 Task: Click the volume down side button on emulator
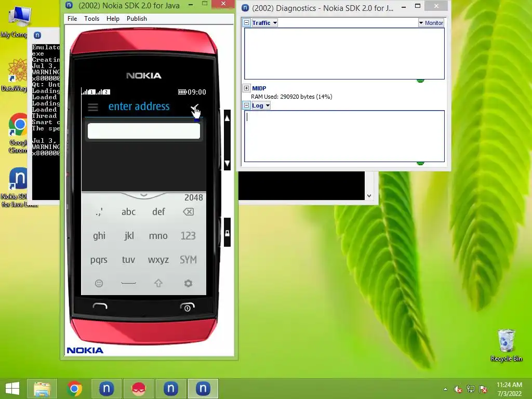[228, 163]
